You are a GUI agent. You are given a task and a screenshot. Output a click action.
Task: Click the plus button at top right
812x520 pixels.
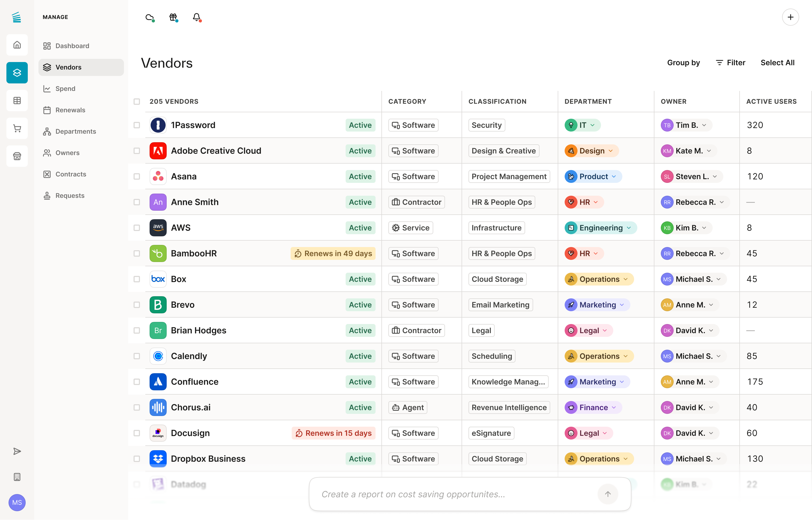pos(790,17)
